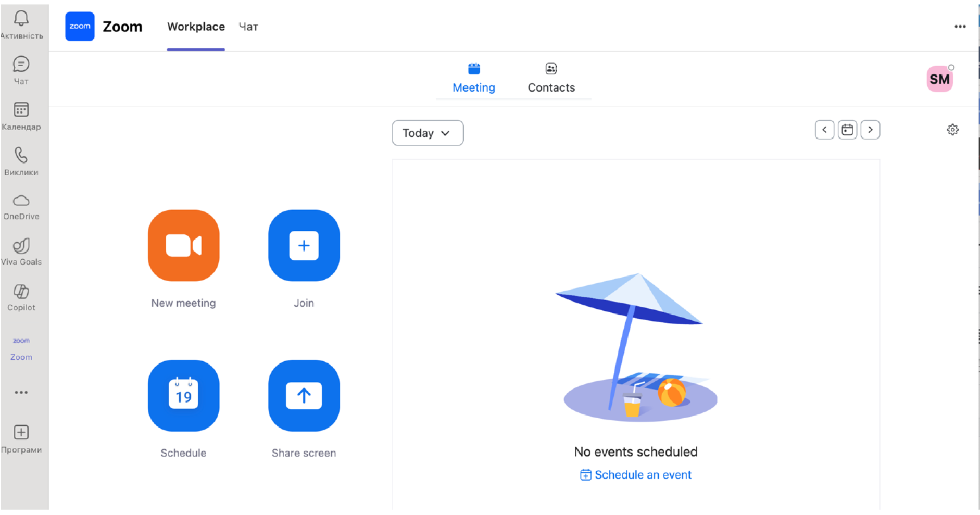The height and width of the screenshot is (515, 980).
Task: Click the Schedule an event link
Action: pos(636,475)
